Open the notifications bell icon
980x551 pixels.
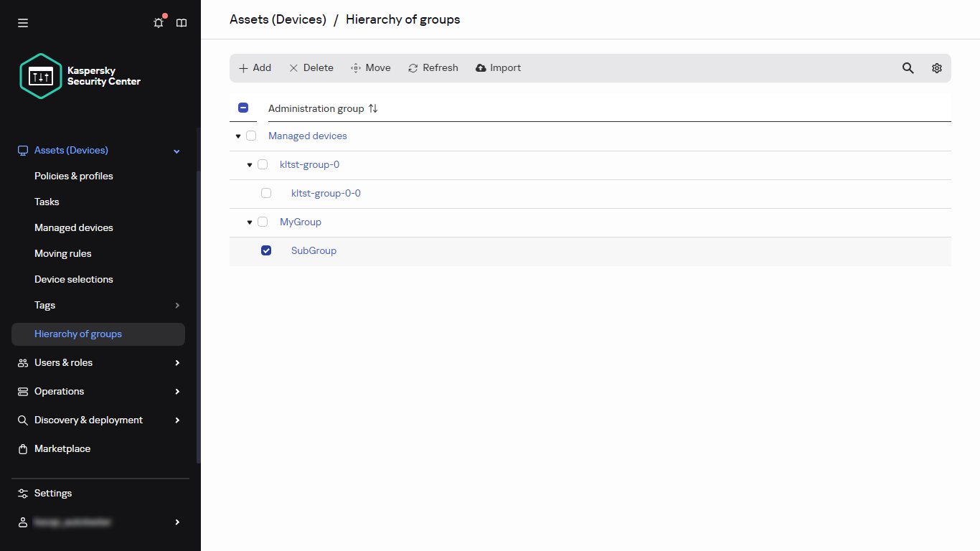(x=159, y=23)
